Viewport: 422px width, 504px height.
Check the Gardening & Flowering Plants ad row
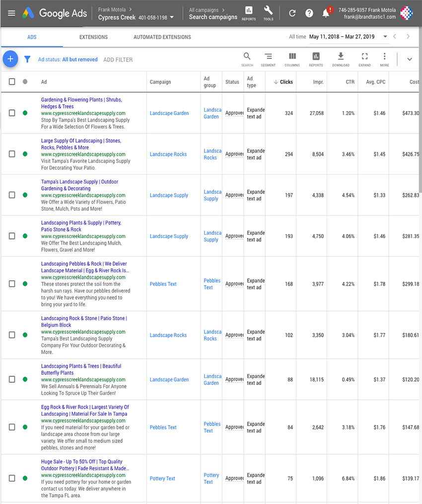click(x=12, y=113)
